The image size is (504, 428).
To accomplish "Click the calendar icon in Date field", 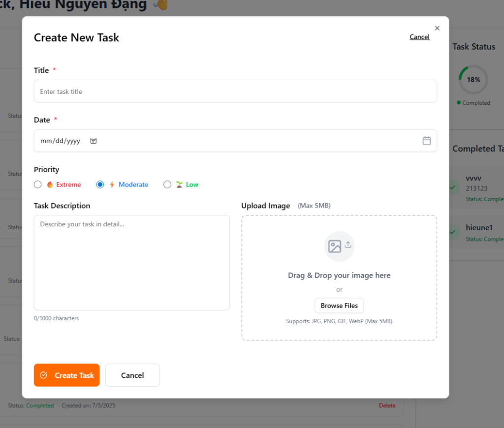I will [x=426, y=141].
